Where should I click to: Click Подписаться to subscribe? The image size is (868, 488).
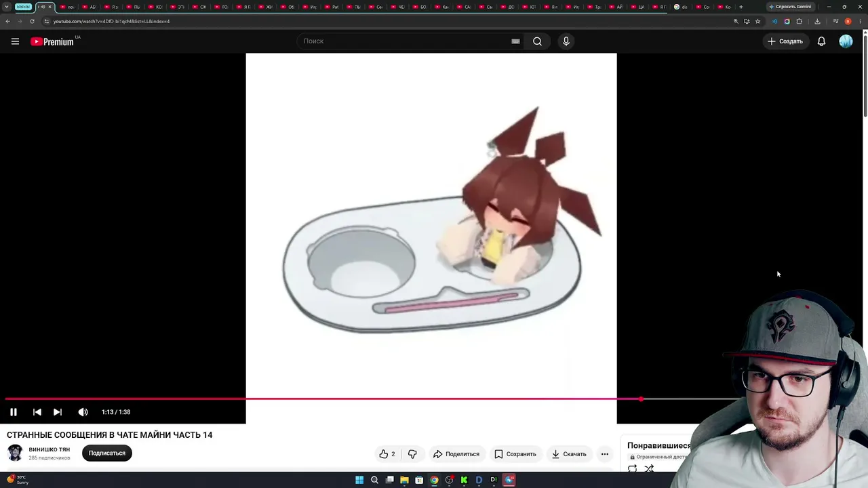[x=107, y=453]
